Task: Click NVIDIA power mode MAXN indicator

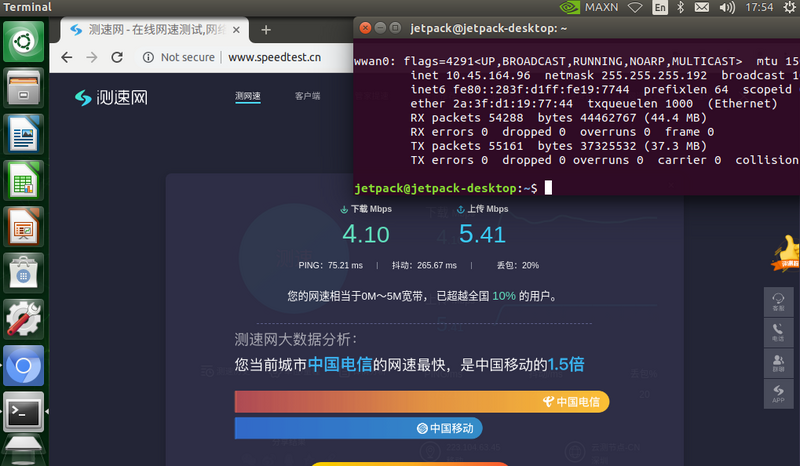Action: 589,7
